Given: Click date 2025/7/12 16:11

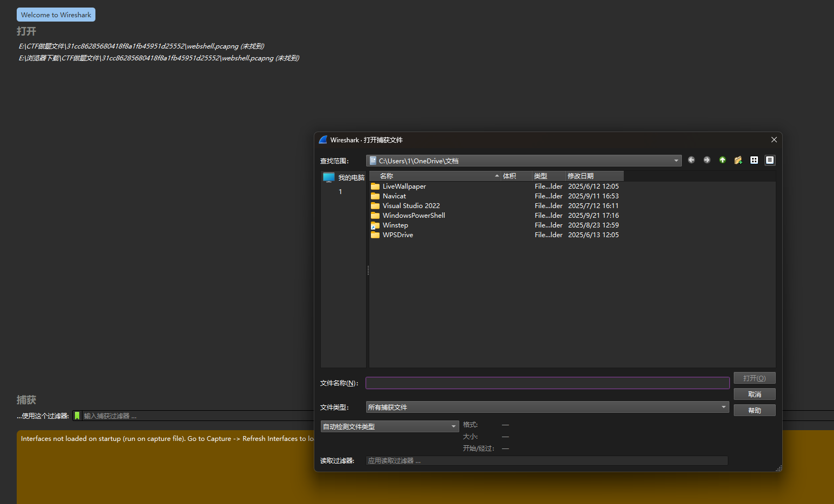Looking at the screenshot, I should pos(594,206).
